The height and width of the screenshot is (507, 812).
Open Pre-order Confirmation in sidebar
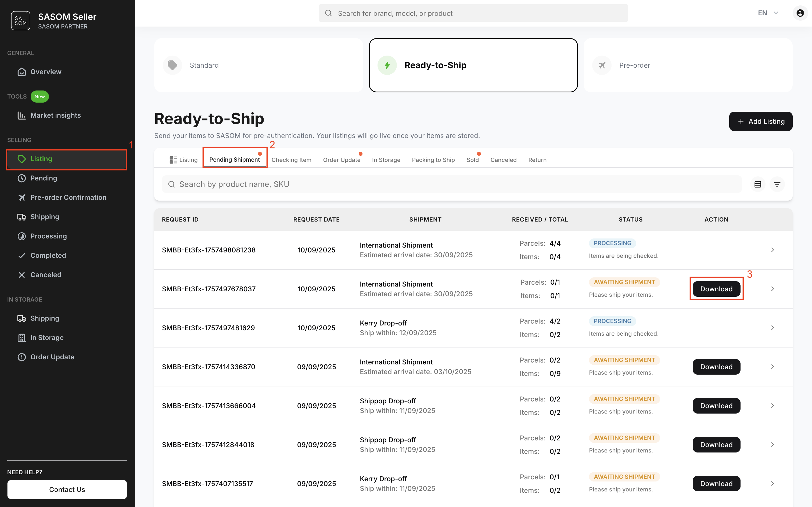68,197
